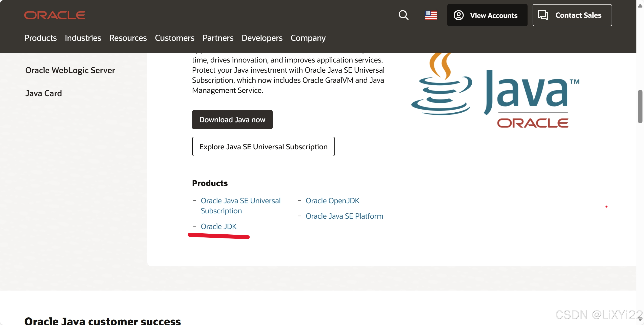Open the Industries navigation menu
The height and width of the screenshot is (325, 644).
pos(83,38)
